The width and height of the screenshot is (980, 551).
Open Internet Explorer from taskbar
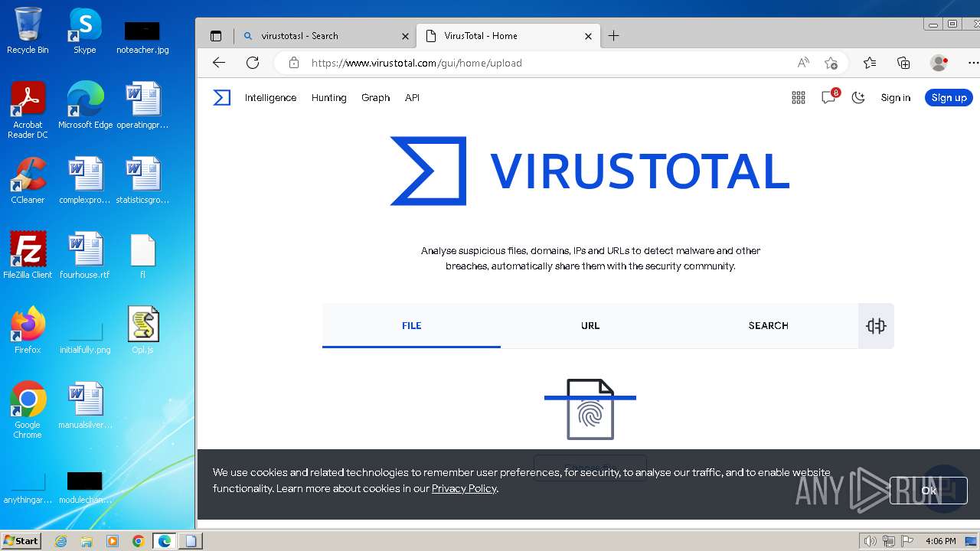click(x=60, y=541)
